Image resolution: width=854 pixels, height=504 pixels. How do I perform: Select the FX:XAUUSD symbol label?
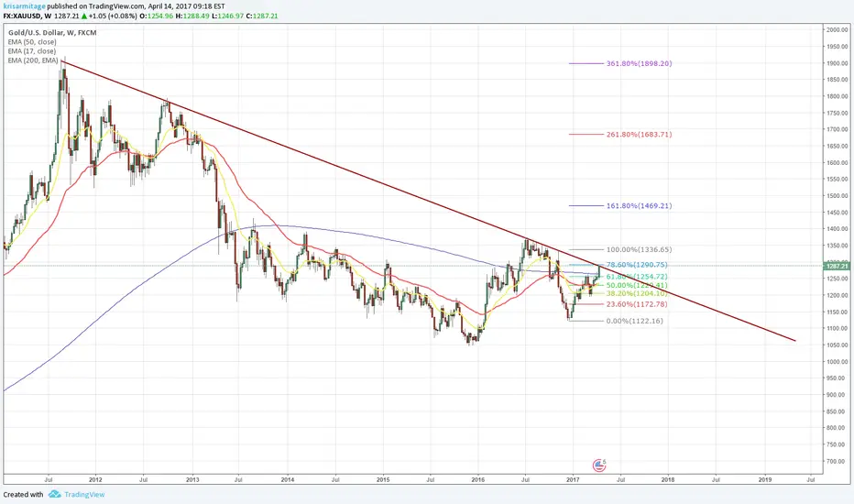[x=23, y=16]
